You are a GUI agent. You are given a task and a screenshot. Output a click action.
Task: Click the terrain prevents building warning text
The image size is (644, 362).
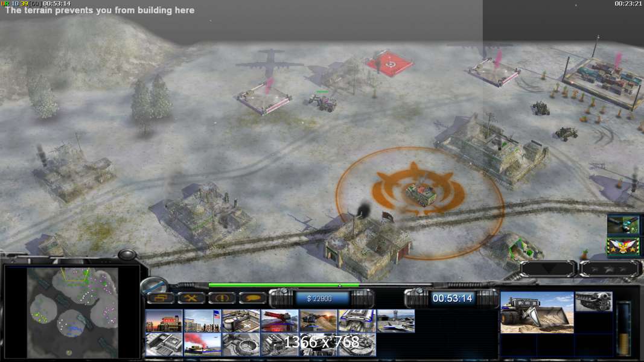click(x=100, y=10)
